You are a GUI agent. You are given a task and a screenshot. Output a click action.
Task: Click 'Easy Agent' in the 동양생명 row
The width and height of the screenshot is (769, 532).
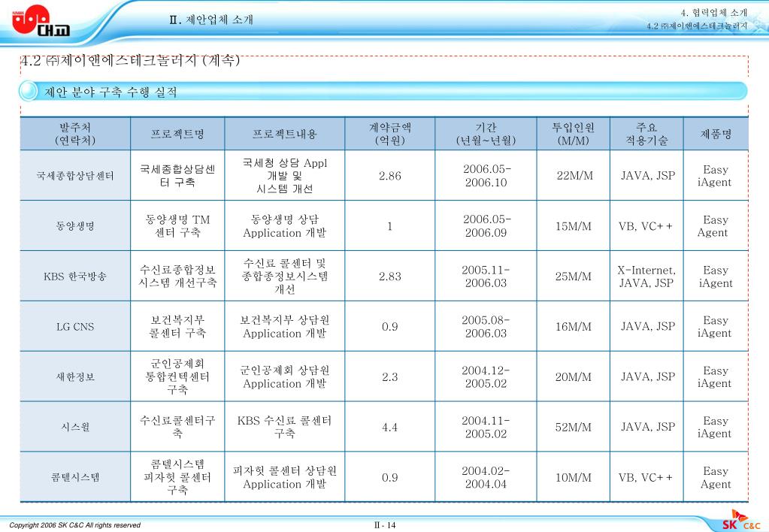pyautogui.click(x=715, y=226)
